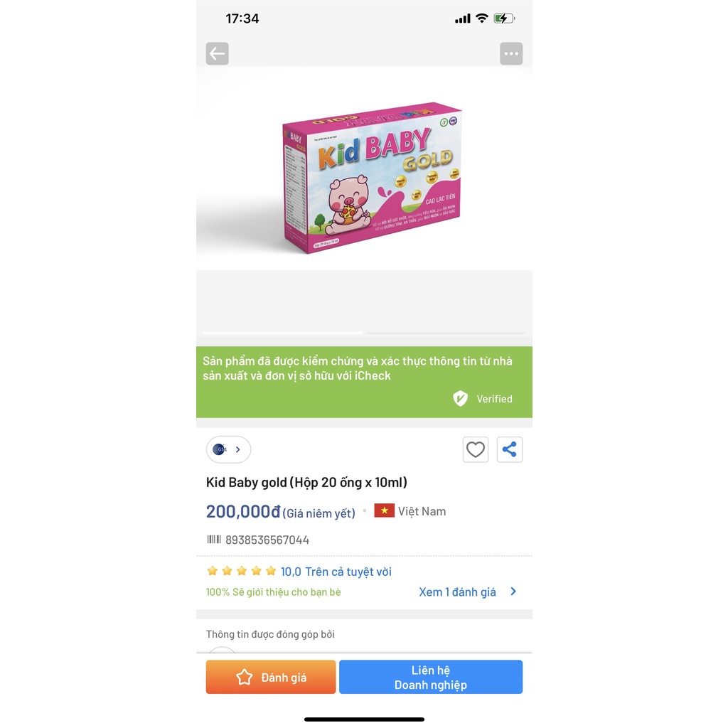This screenshot has height=728, width=728.
Task: Select the second image page indicator
Action: click(446, 333)
